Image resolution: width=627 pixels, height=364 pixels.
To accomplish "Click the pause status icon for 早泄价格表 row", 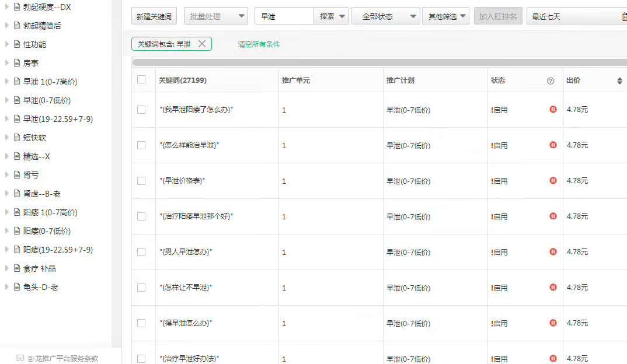I will [553, 181].
